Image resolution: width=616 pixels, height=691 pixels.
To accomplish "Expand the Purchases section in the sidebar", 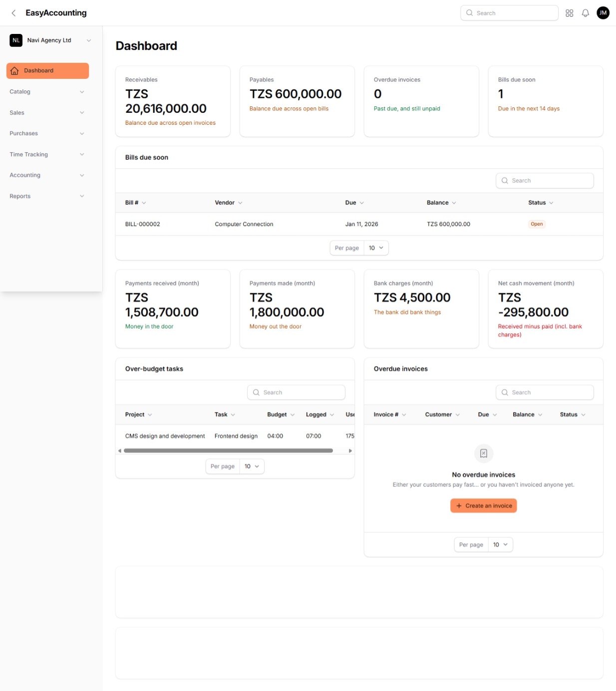I will click(47, 133).
